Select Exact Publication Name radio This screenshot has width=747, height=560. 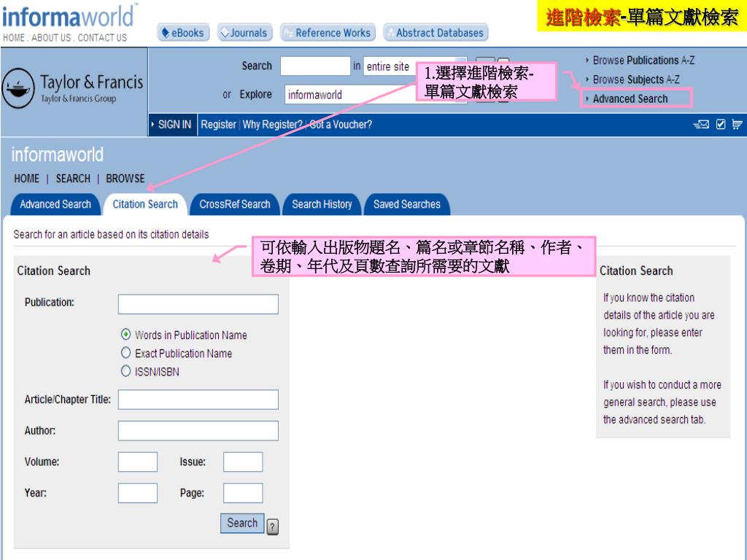[x=125, y=353]
